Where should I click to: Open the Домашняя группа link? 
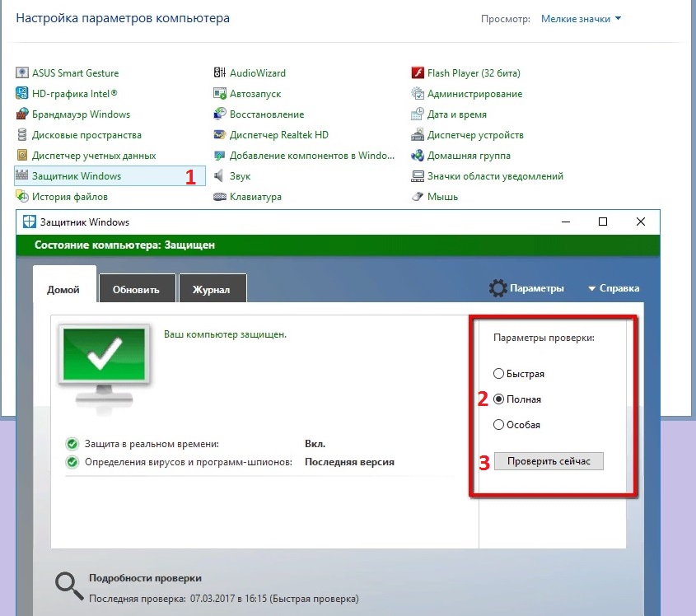pyautogui.click(x=469, y=156)
